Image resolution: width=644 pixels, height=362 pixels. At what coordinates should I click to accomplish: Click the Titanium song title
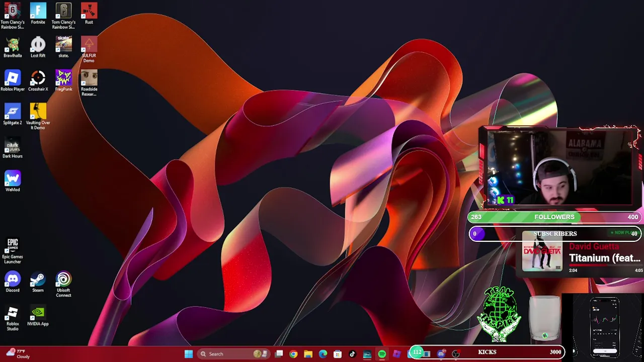(x=605, y=258)
